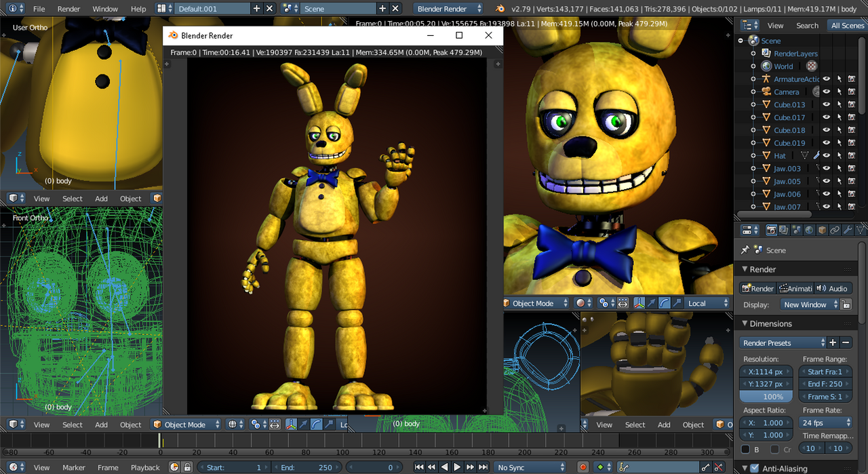Screen dimensions: 868x474
Task: Open Modifiers properties tab (wrench icon)
Action: (x=848, y=231)
